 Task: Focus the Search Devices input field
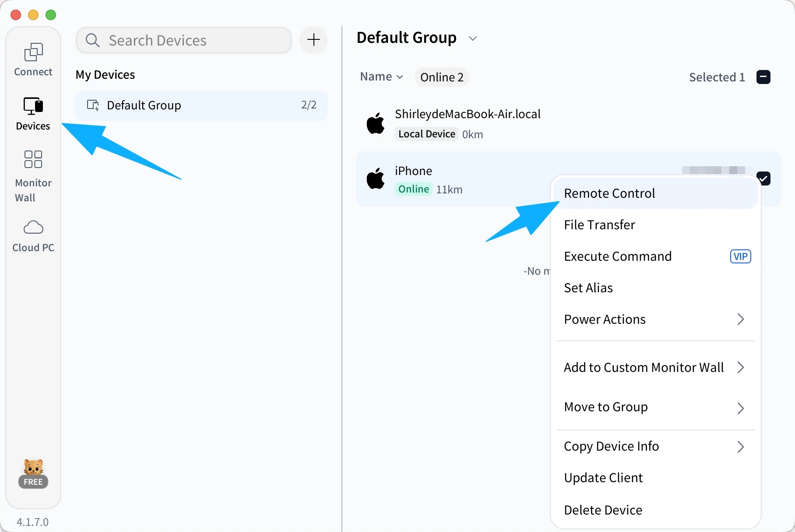coord(184,40)
